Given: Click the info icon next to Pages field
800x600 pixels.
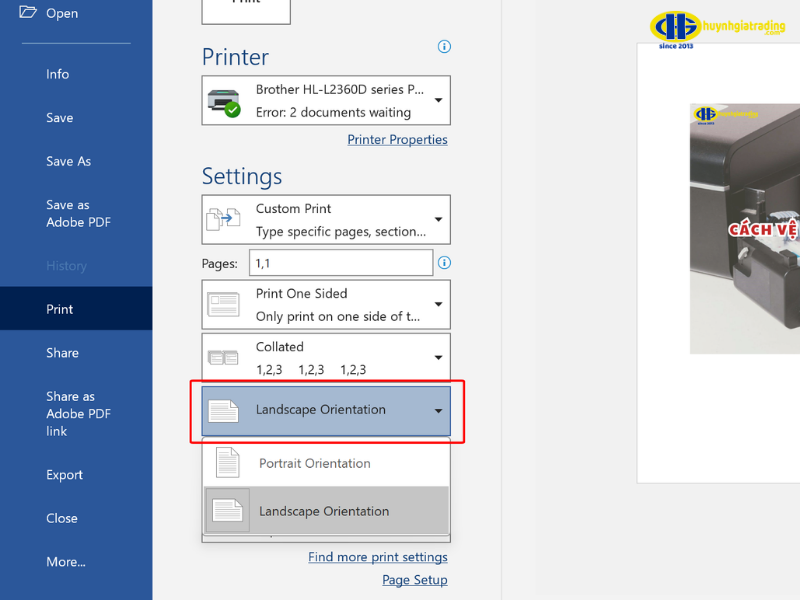Looking at the screenshot, I should [445, 263].
